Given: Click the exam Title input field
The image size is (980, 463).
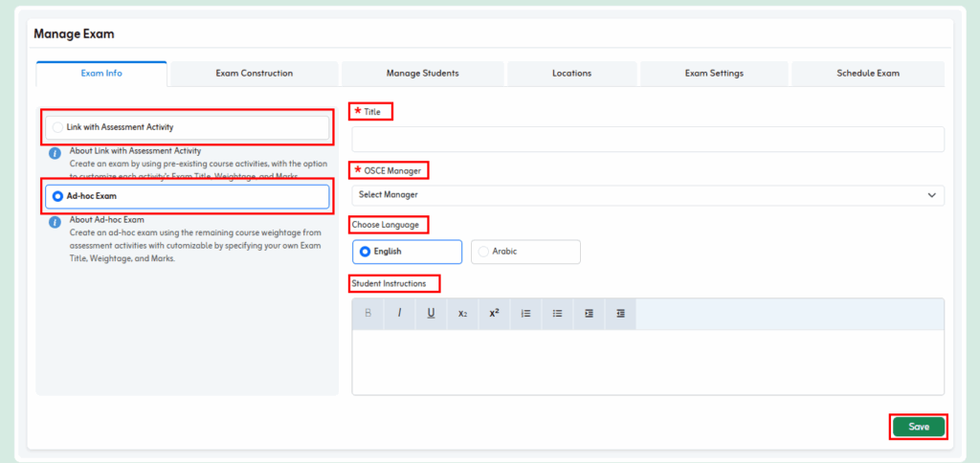Looking at the screenshot, I should 647,140.
